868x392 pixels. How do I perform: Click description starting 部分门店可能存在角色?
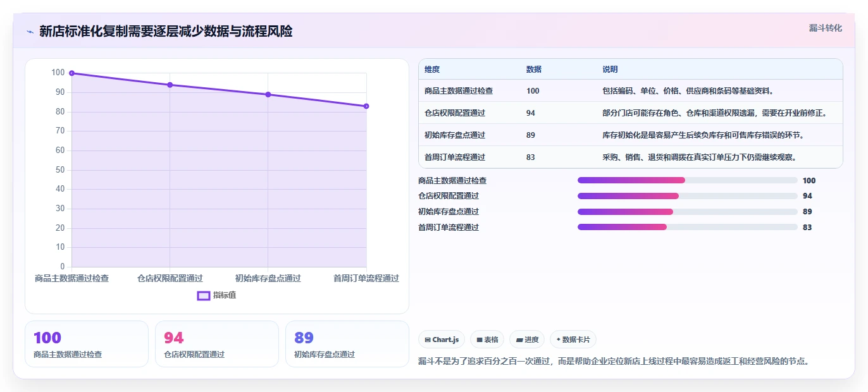tap(715, 113)
